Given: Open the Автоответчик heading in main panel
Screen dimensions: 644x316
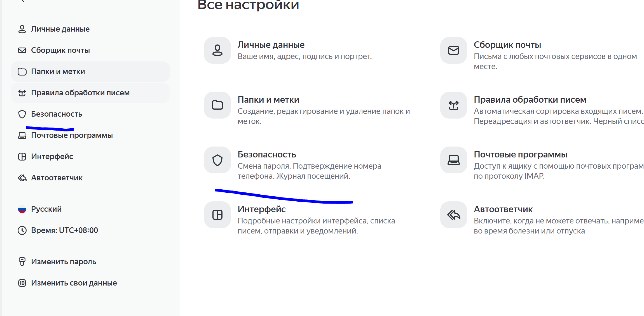Looking at the screenshot, I should [x=503, y=209].
